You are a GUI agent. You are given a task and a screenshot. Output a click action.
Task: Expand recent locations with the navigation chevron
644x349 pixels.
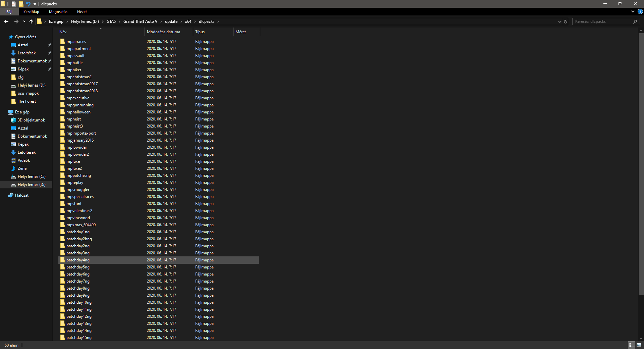(x=24, y=21)
